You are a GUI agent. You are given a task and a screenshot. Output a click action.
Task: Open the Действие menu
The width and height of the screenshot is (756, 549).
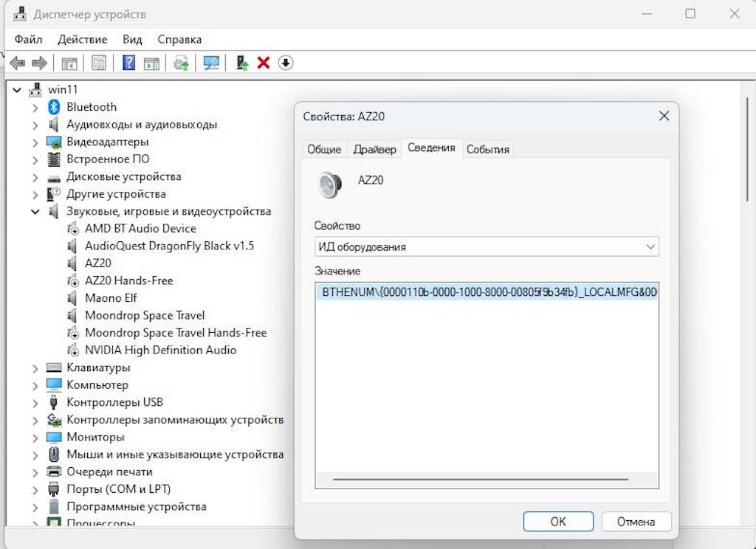[x=82, y=39]
